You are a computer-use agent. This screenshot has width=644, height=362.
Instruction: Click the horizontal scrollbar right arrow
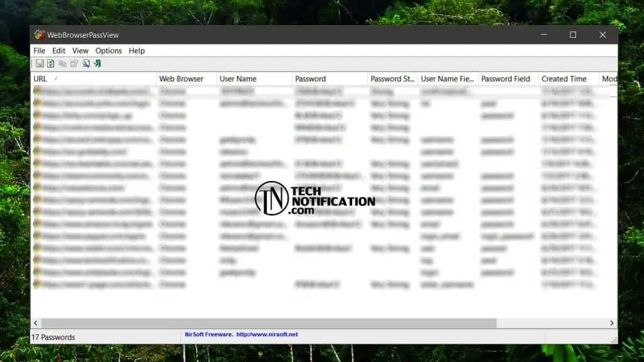click(611, 323)
